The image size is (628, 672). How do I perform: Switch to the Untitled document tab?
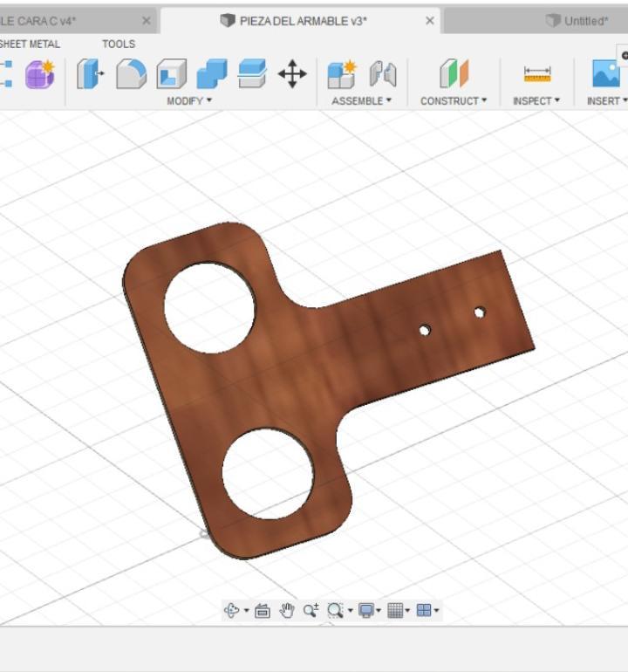(536, 21)
